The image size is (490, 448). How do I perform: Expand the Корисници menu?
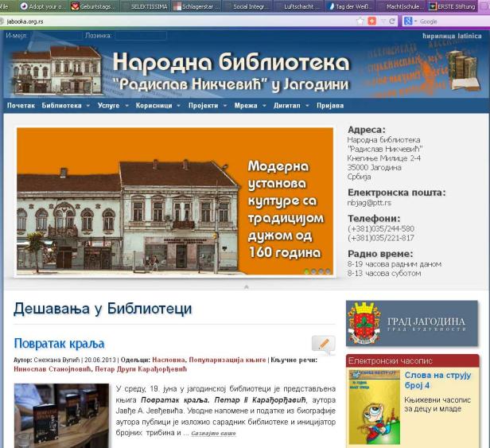[x=157, y=106]
